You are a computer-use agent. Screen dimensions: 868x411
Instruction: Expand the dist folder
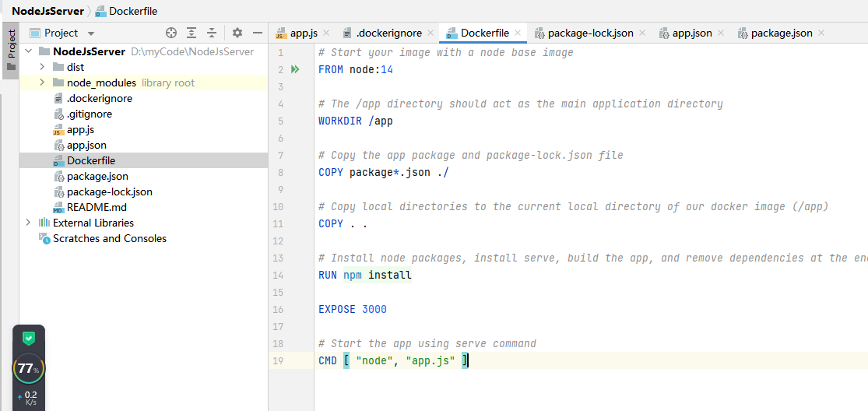[x=42, y=67]
